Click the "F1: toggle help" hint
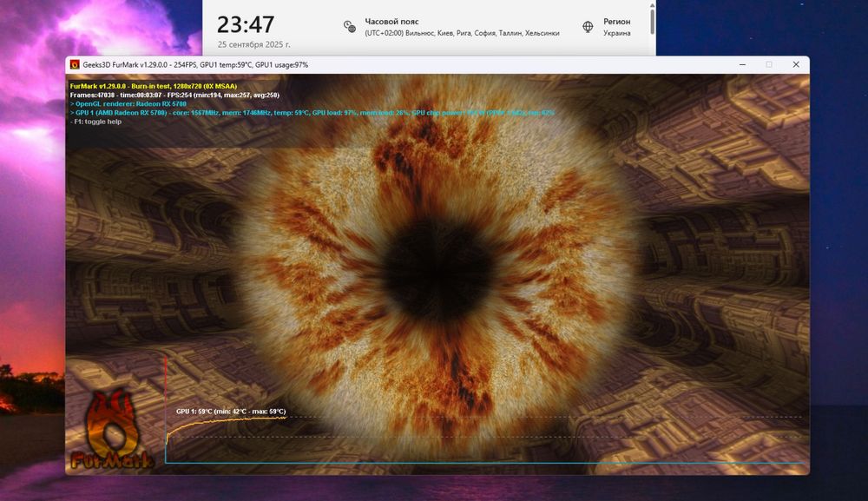 point(95,122)
